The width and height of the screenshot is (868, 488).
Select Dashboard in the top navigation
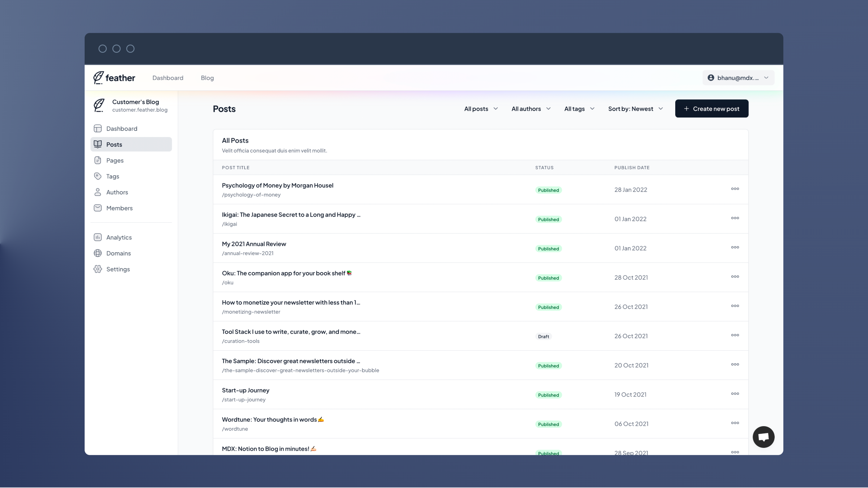[168, 78]
